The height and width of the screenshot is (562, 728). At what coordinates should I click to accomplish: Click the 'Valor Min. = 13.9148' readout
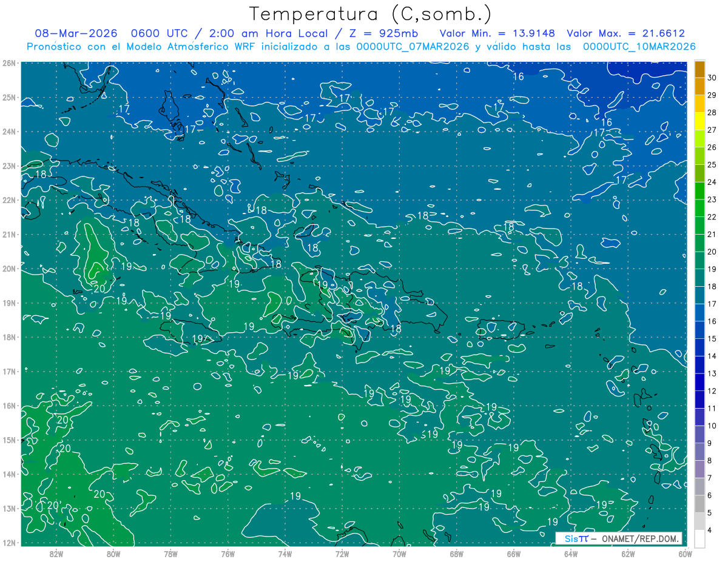(497, 33)
